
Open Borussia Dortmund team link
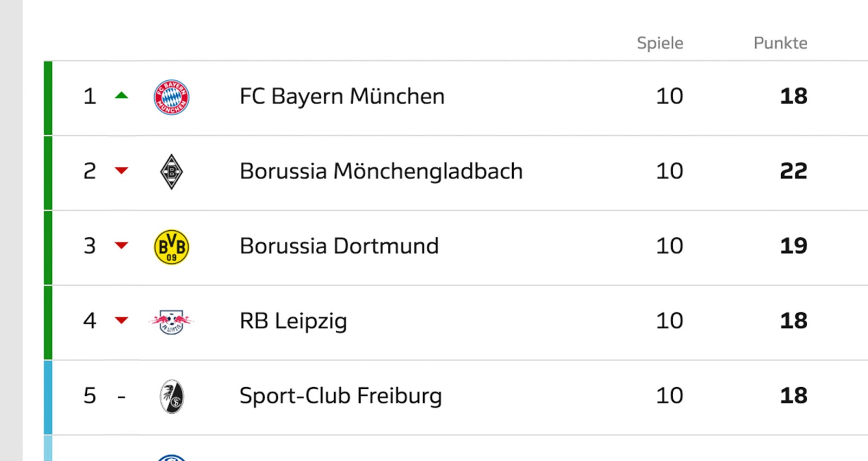[339, 246]
